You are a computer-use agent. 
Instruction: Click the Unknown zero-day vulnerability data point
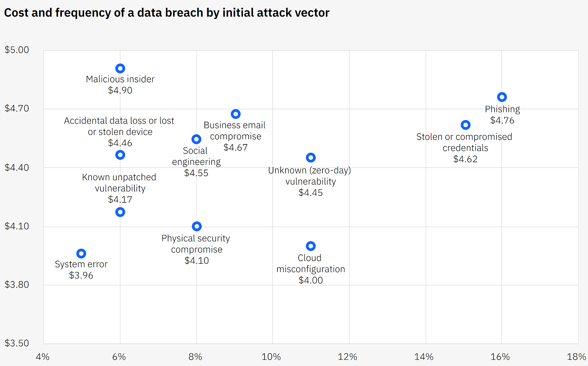tap(311, 158)
